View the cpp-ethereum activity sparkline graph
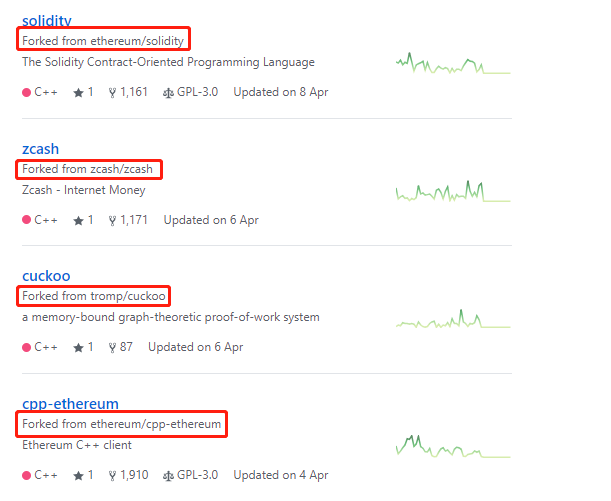The image size is (611, 501). 453,446
